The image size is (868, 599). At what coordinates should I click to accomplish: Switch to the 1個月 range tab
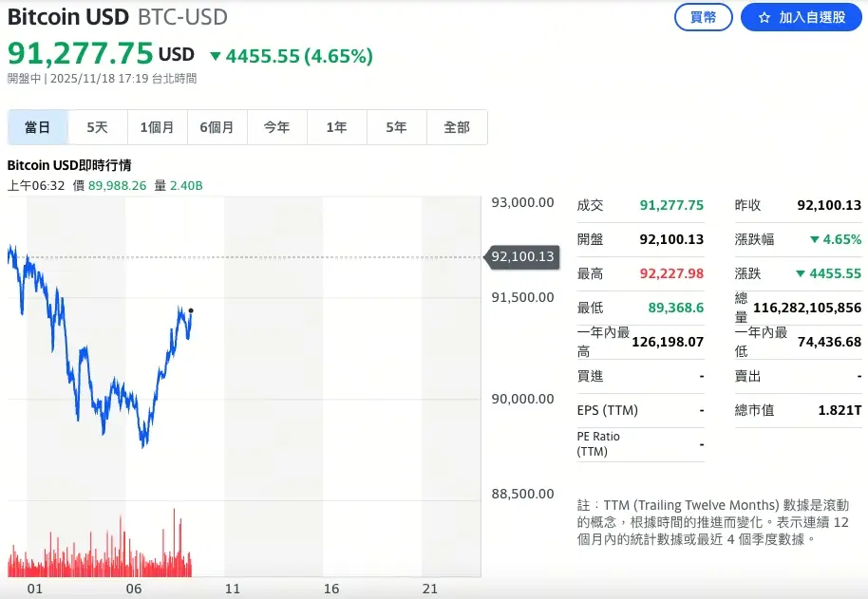pyautogui.click(x=158, y=127)
